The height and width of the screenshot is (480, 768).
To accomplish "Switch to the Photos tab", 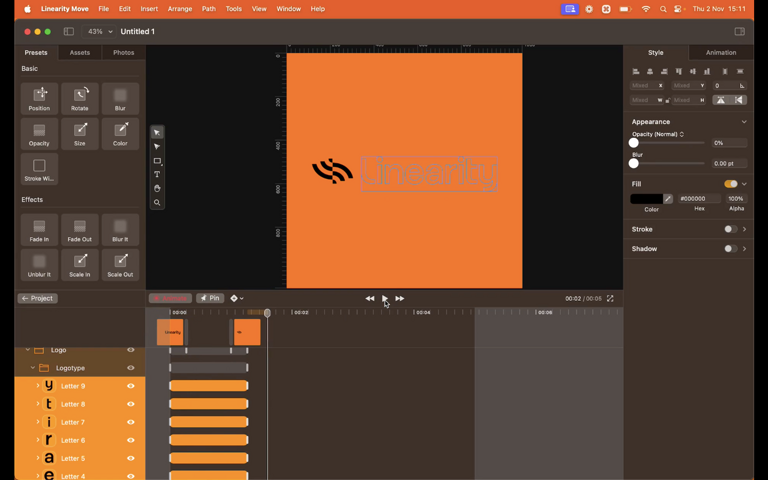I will click(123, 52).
